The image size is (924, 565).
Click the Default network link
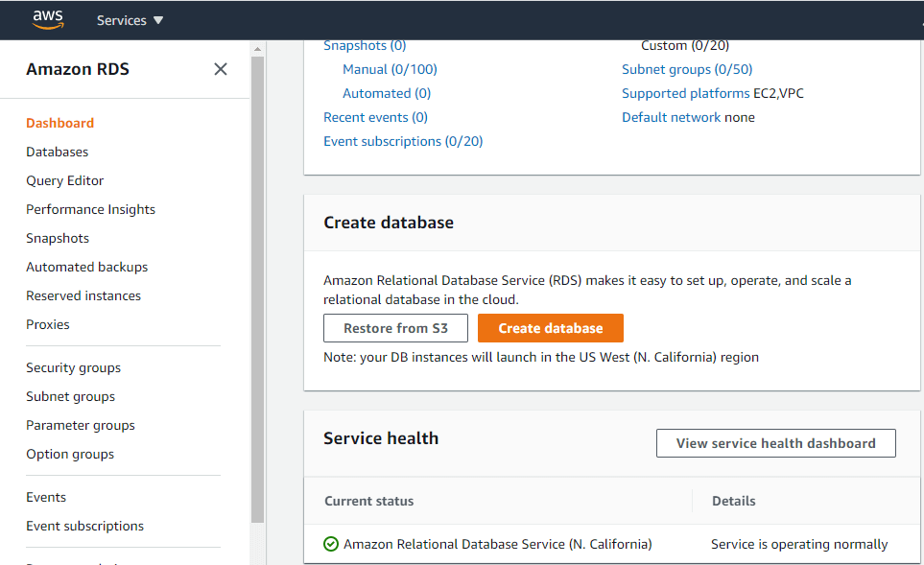[672, 117]
